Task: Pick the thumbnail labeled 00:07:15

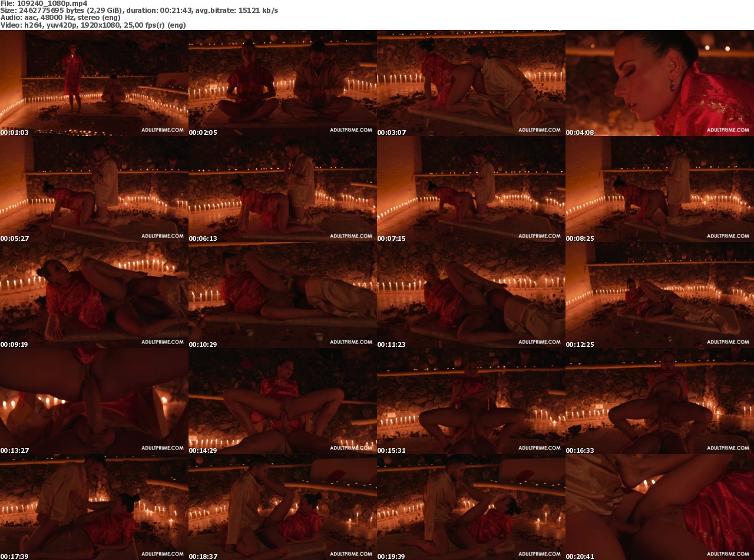Action: click(x=471, y=188)
